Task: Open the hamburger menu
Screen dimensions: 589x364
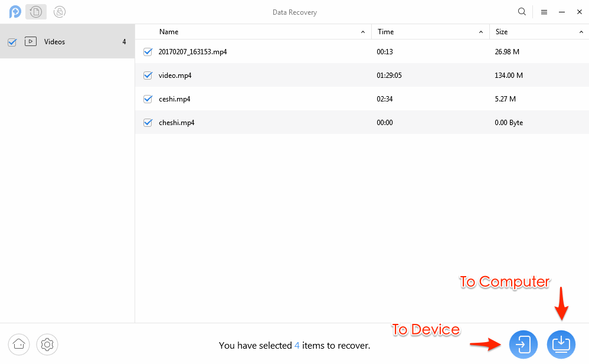Action: click(544, 12)
